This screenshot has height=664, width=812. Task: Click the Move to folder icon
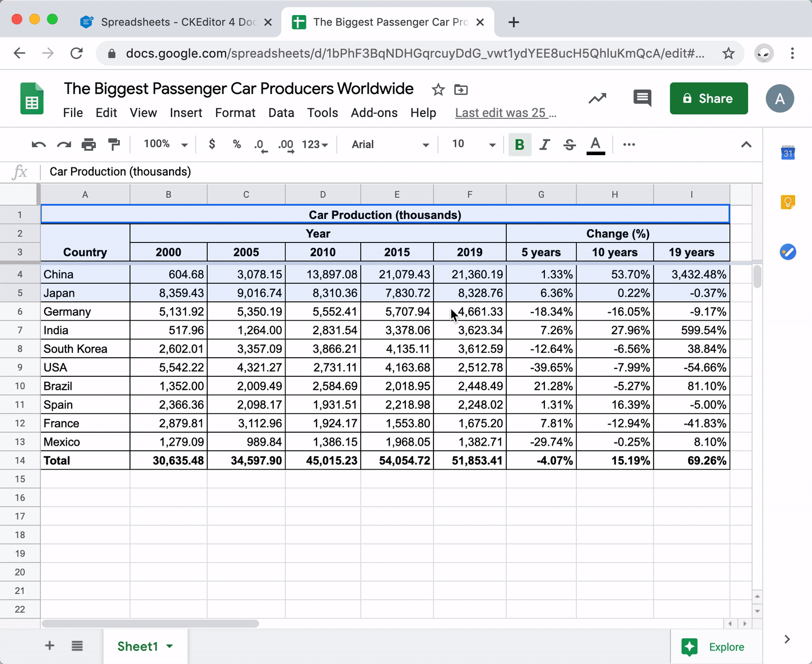click(461, 90)
